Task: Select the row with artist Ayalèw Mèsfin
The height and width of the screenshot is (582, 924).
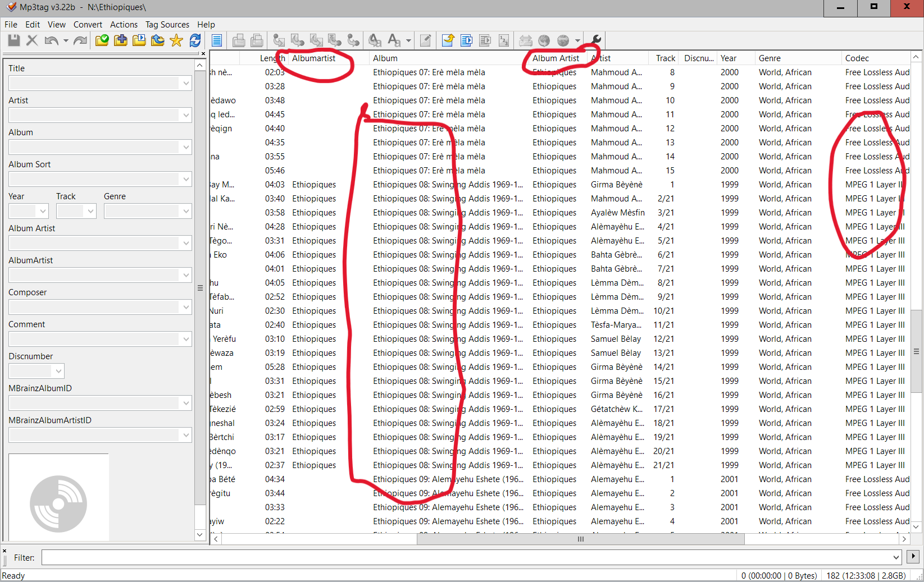Action: 559,213
